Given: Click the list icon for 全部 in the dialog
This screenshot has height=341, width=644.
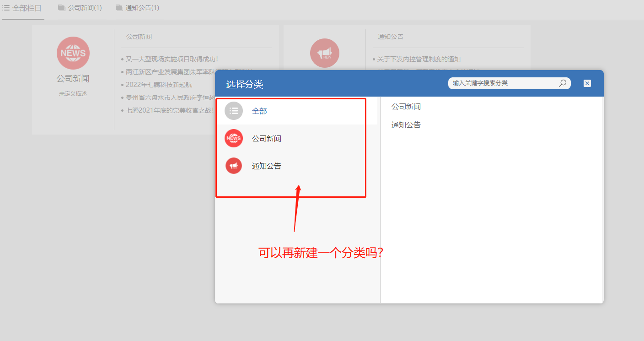Looking at the screenshot, I should pyautogui.click(x=234, y=111).
